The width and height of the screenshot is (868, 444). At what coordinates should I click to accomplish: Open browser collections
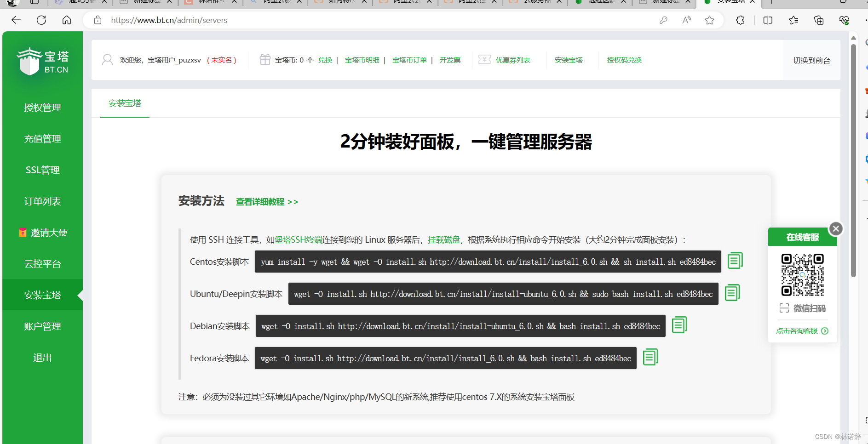tap(819, 20)
